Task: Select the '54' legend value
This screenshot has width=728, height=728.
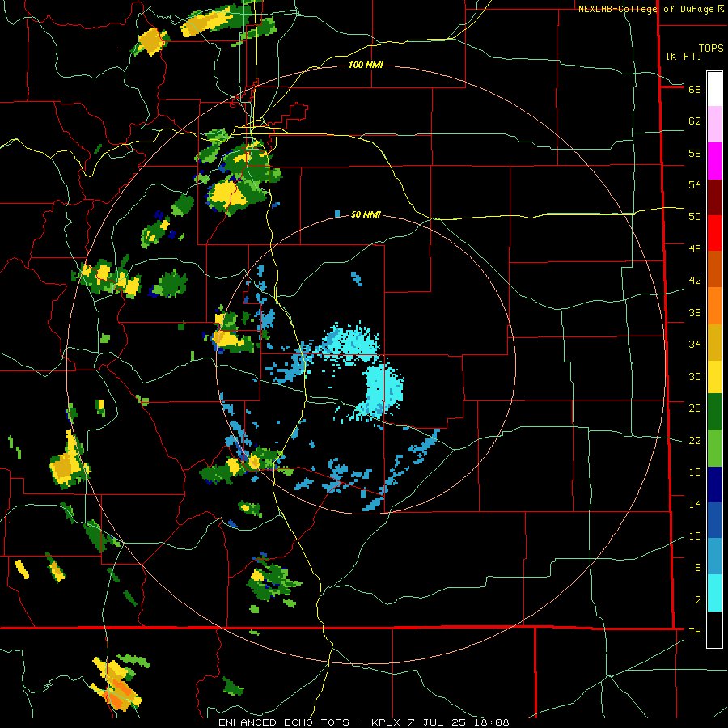Action: pos(695,184)
